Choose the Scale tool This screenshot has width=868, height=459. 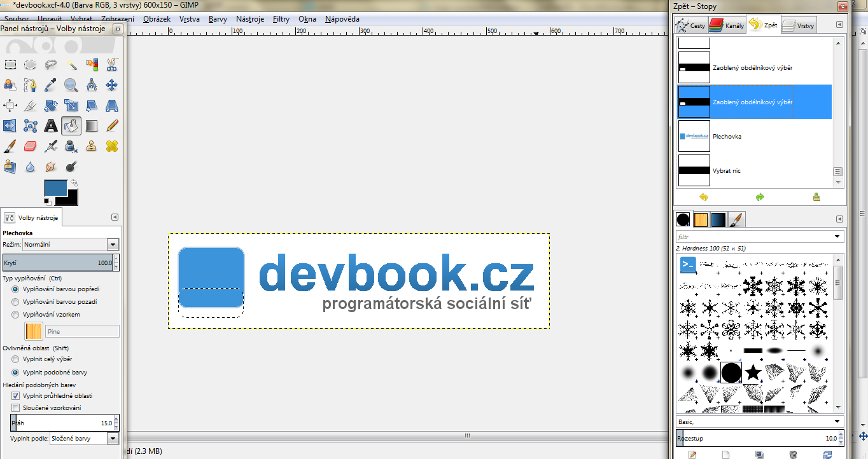point(71,105)
